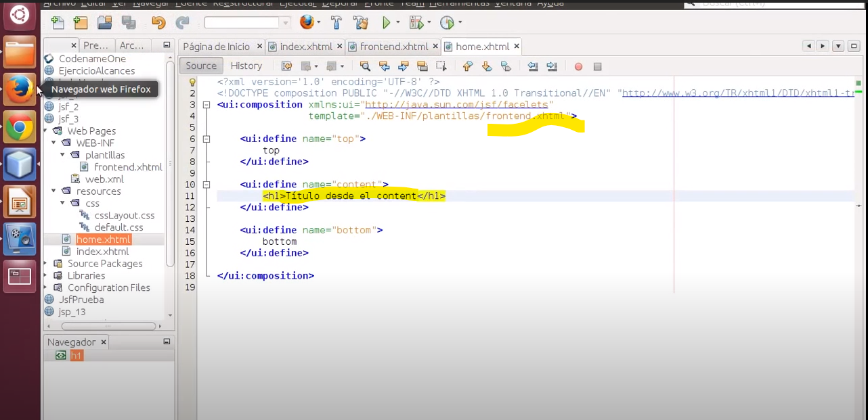Screen dimensions: 868x420
Task: Collapse the plantillas folder node
Action: tap(64, 156)
